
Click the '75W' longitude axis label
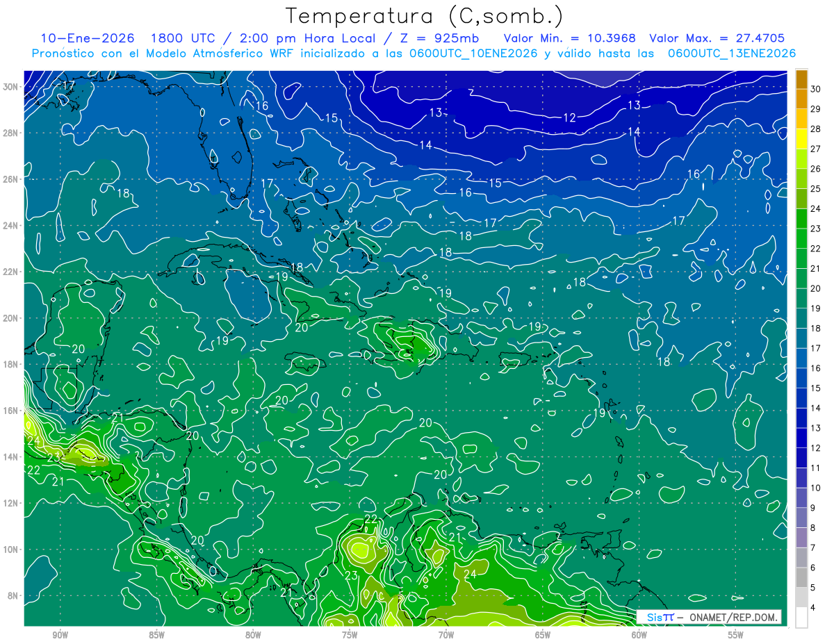pyautogui.click(x=350, y=635)
